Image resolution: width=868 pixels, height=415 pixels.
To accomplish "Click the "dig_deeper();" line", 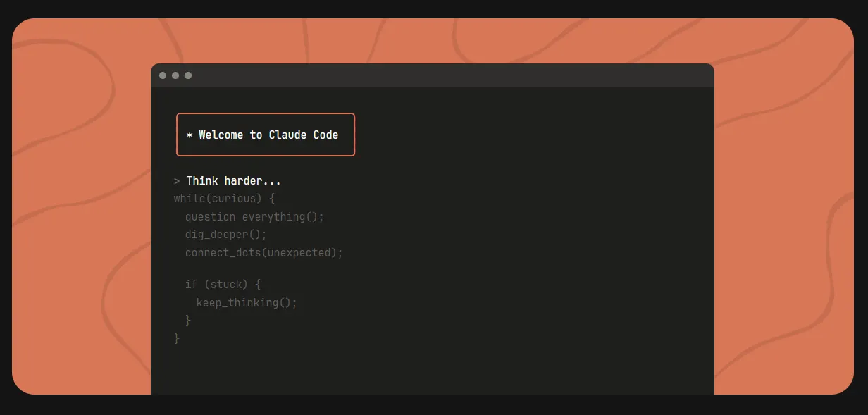I will [226, 235].
